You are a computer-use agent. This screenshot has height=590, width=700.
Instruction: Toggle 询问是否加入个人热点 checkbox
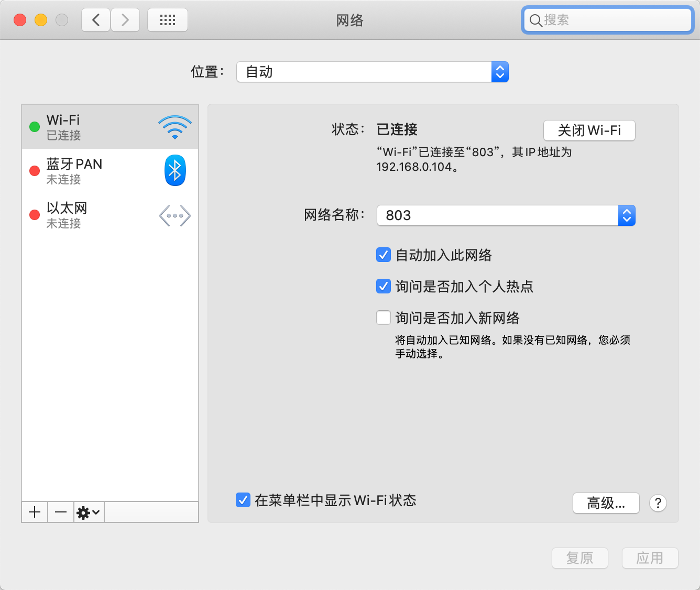pyautogui.click(x=384, y=287)
